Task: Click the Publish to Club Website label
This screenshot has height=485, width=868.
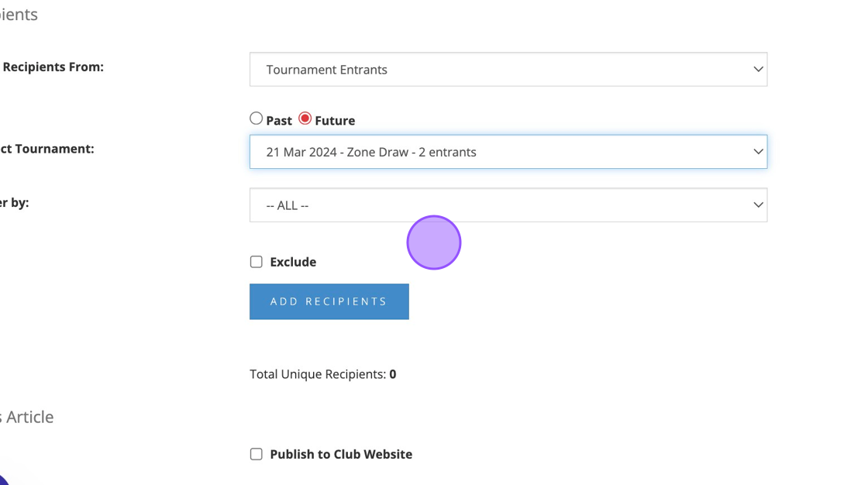Action: [x=341, y=454]
